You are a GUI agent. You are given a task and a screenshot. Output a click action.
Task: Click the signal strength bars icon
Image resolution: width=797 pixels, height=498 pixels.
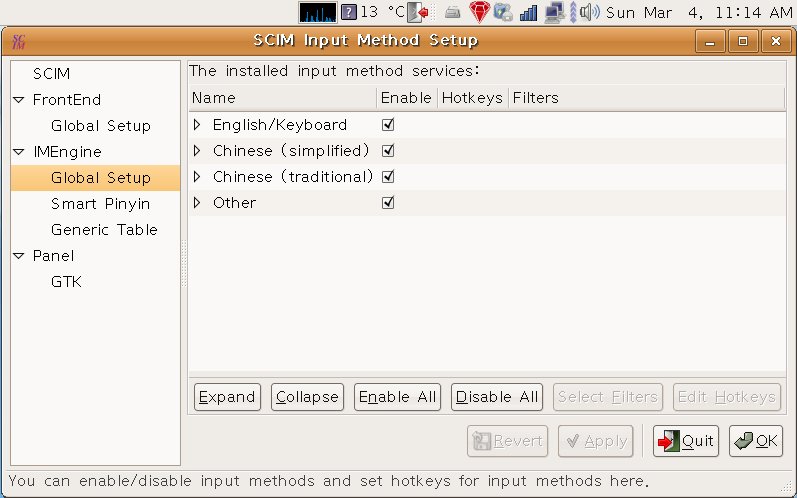pyautogui.click(x=528, y=13)
